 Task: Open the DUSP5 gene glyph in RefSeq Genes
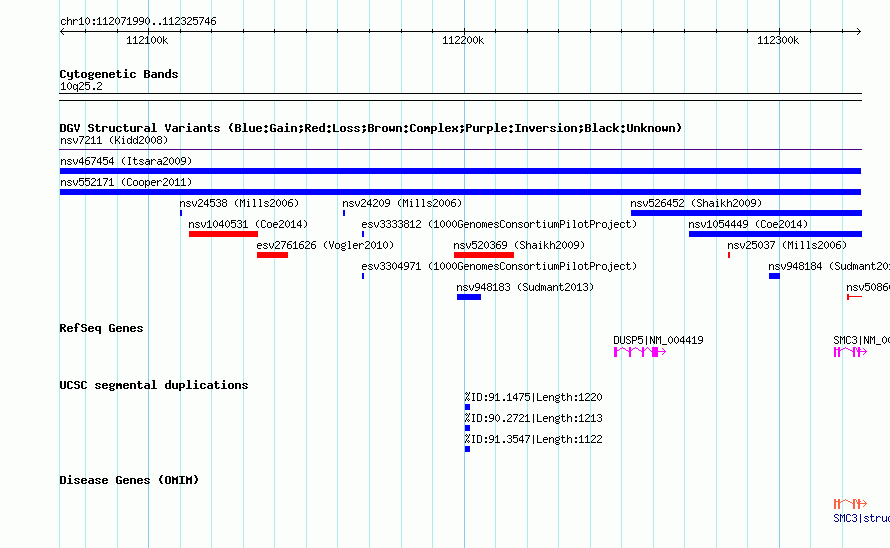[x=640, y=352]
